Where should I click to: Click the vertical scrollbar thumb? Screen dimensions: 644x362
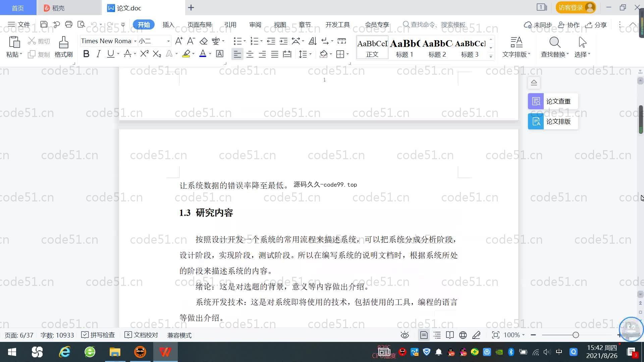pos(641,120)
